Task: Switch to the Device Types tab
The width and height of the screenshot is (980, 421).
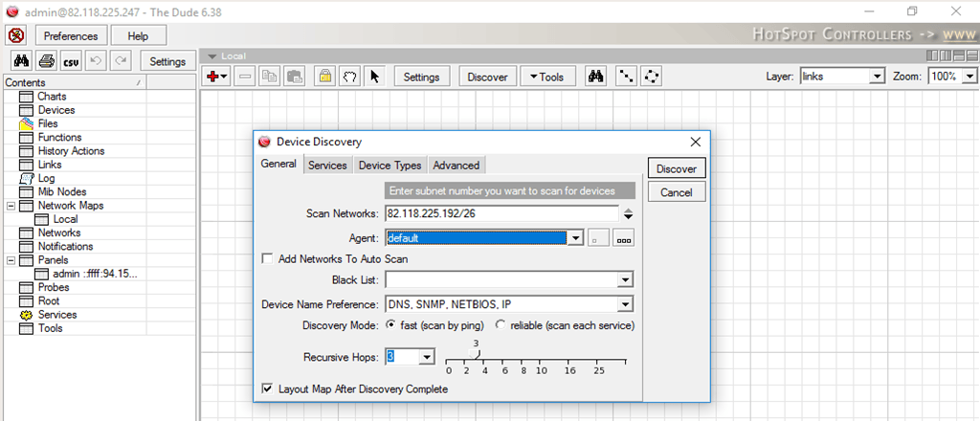Action: pos(390,165)
